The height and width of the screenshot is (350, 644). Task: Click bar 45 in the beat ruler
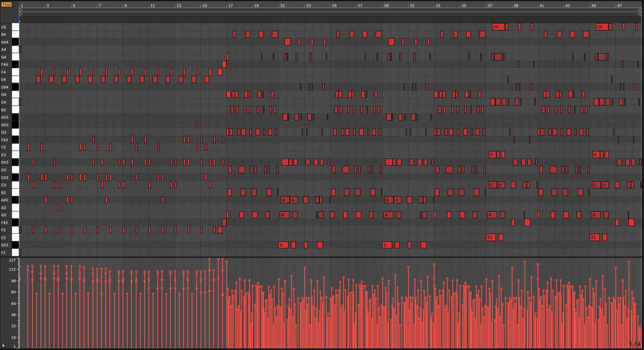pyautogui.click(x=594, y=5)
